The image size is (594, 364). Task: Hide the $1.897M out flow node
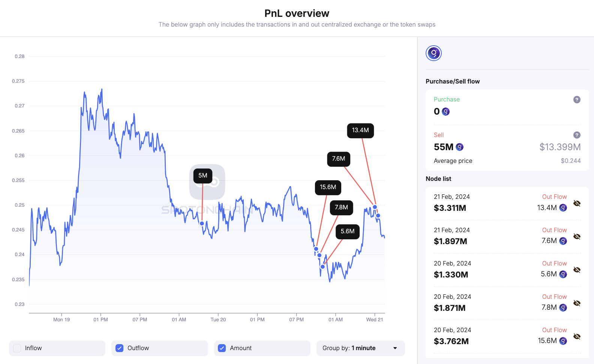(x=577, y=237)
